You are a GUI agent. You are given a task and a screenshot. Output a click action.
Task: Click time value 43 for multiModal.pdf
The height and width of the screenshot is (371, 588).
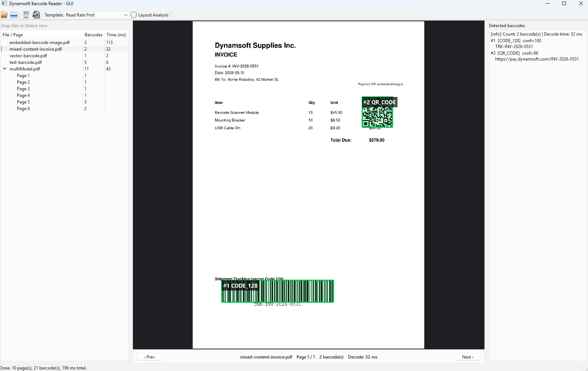(108, 69)
